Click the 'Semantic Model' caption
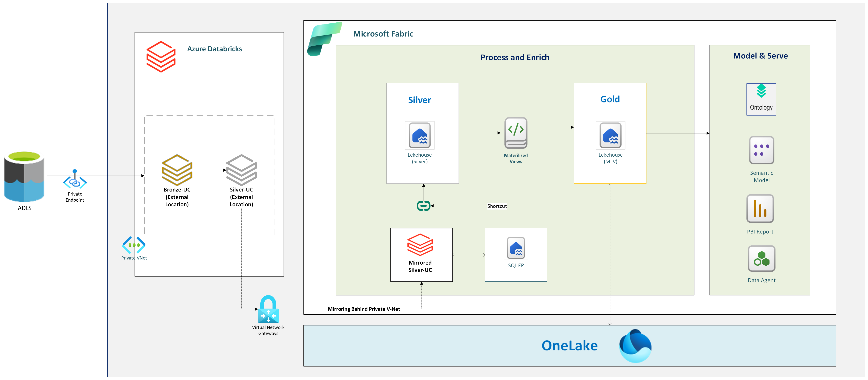Image resolution: width=868 pixels, height=380 pixels. click(761, 176)
